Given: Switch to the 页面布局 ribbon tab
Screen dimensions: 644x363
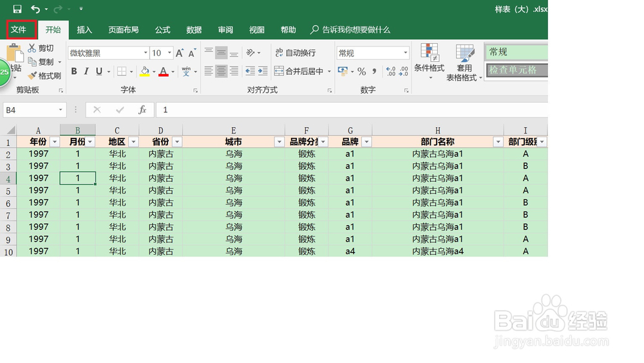Looking at the screenshot, I should 123,30.
